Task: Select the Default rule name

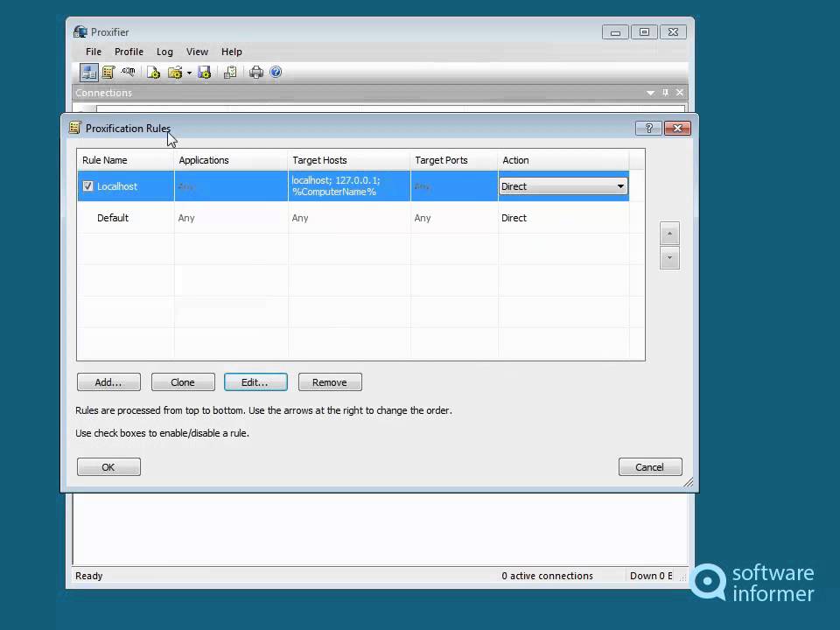Action: pyautogui.click(x=113, y=218)
